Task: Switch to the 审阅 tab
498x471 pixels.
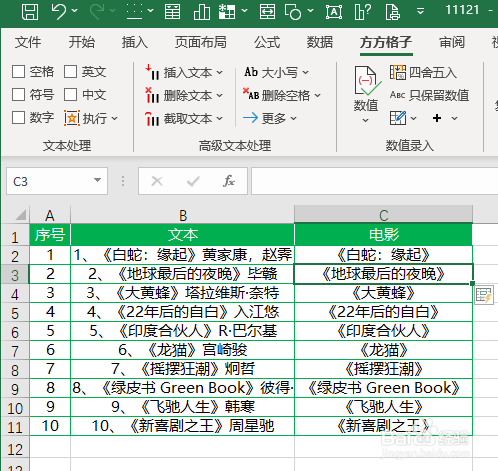Action: 452,42
